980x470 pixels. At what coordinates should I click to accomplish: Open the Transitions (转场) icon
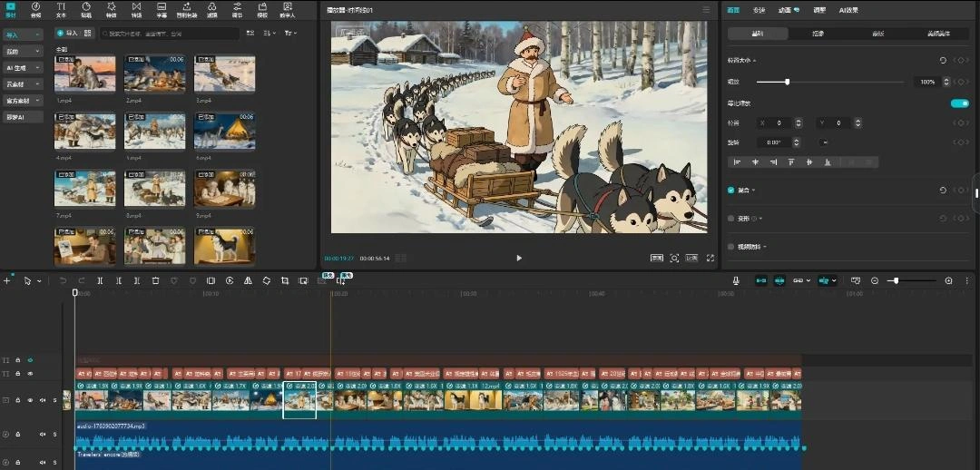click(136, 9)
